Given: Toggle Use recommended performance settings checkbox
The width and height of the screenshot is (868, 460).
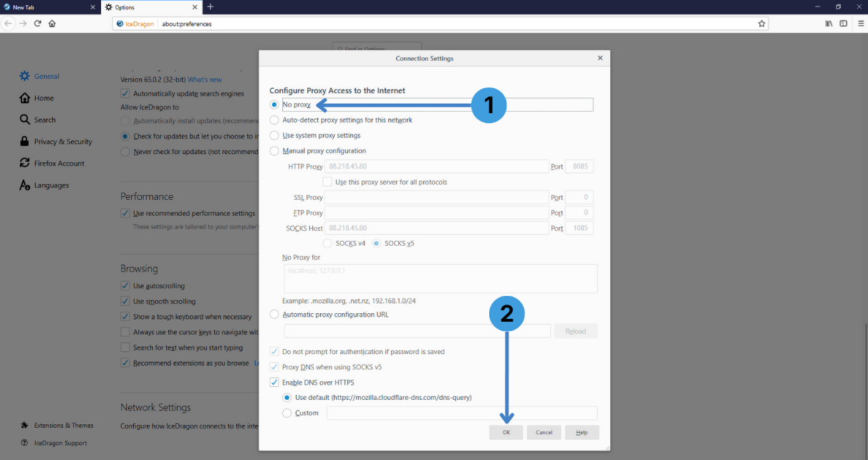Looking at the screenshot, I should point(125,213).
